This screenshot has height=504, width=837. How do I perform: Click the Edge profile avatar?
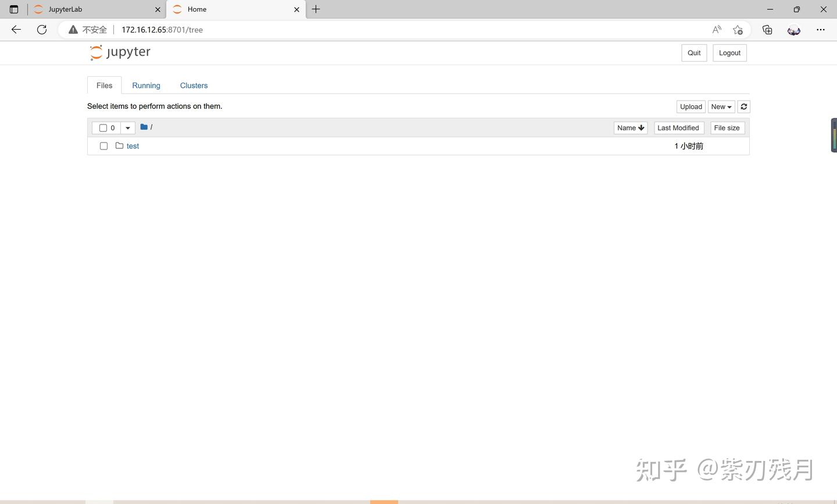coord(793,30)
